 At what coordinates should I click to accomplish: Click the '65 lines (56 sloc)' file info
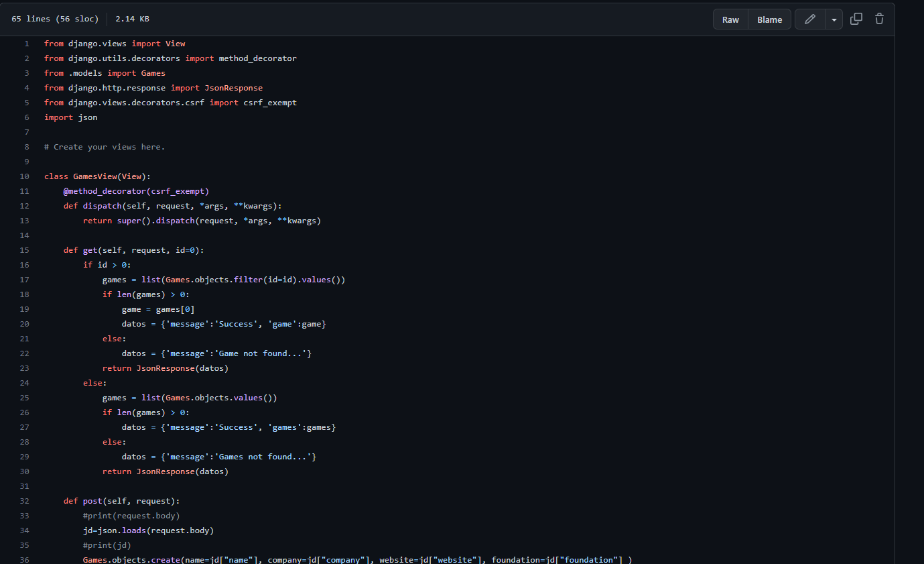54,19
